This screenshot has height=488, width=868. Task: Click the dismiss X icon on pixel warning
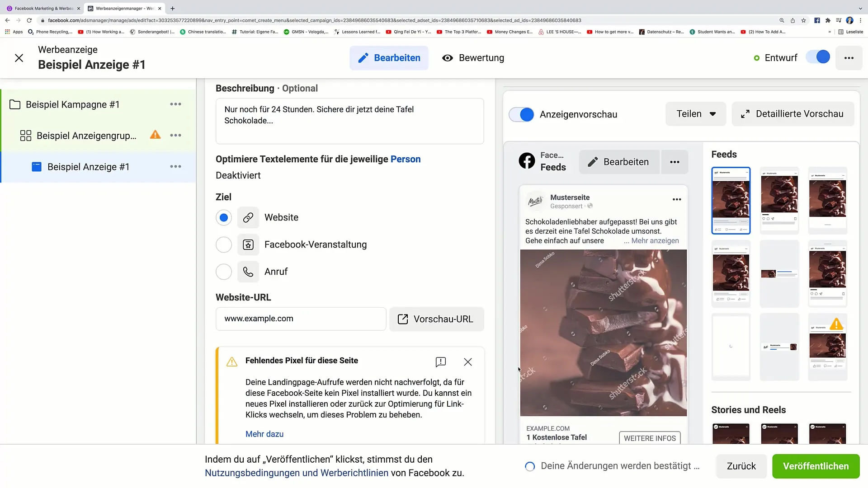click(468, 361)
